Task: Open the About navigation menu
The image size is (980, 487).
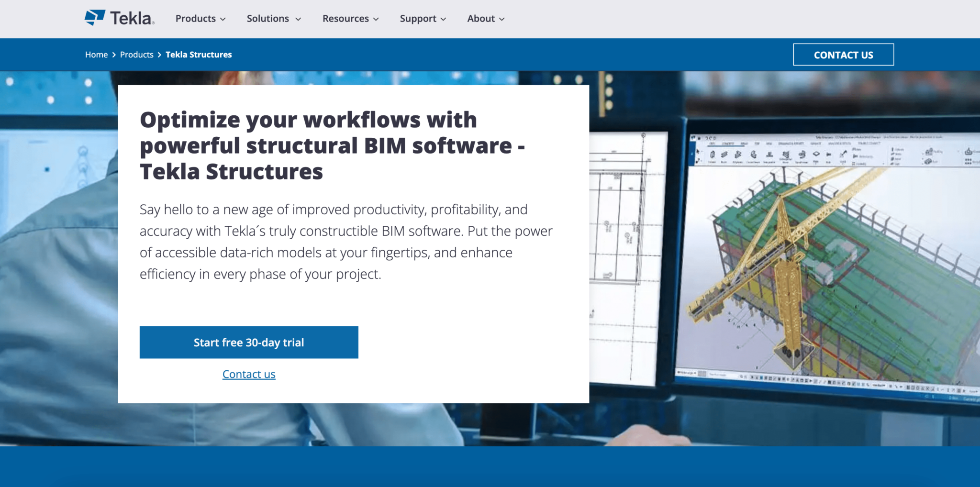Action: coord(480,19)
